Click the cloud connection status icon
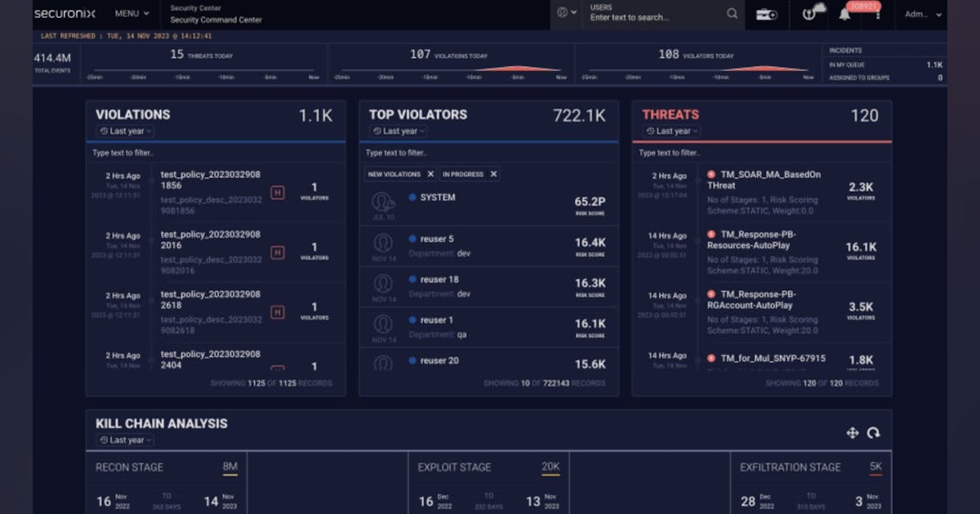The image size is (980, 514). pyautogui.click(x=813, y=13)
